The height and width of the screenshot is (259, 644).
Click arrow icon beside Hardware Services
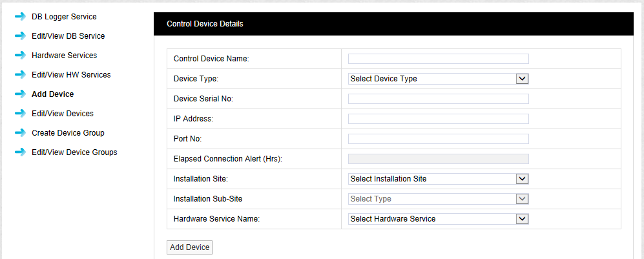19,56
